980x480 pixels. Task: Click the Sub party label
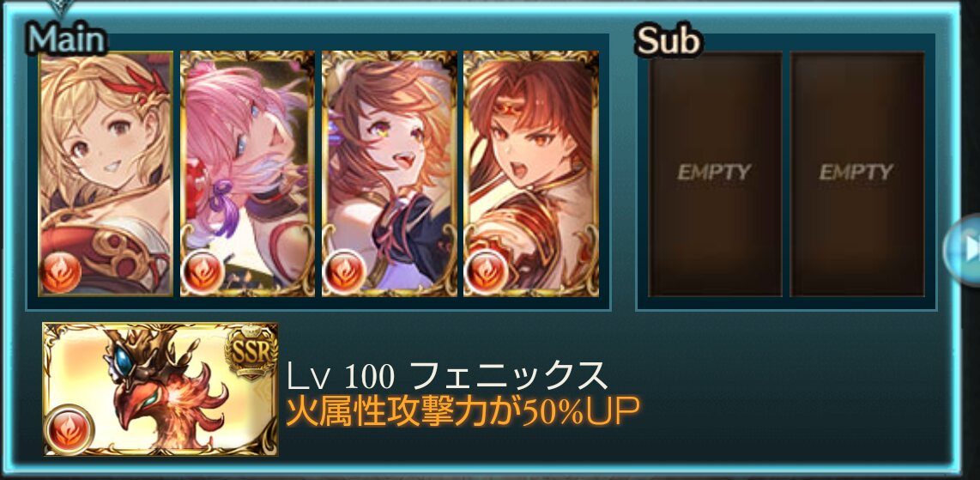668,40
